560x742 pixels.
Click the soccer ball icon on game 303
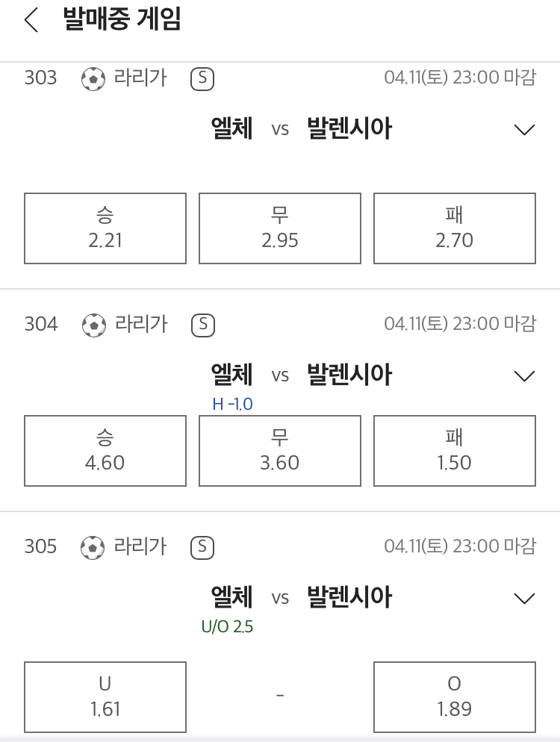(x=93, y=79)
